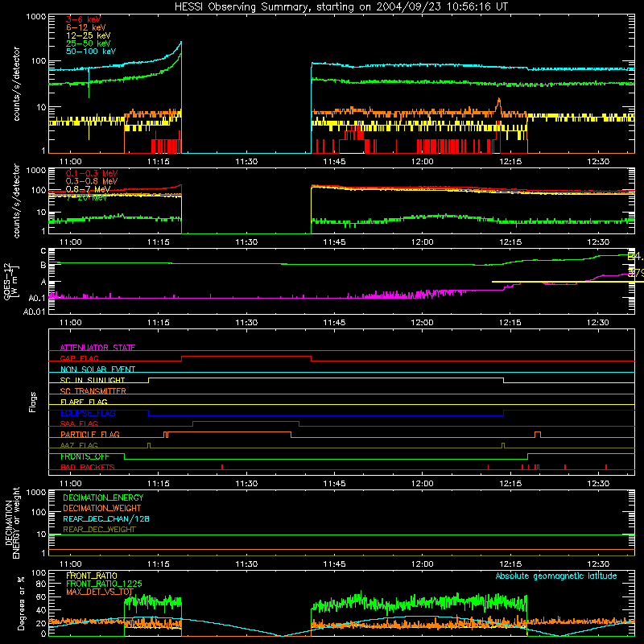Select the 50-100 keV legend label
The image size is (644, 644).
91,51
